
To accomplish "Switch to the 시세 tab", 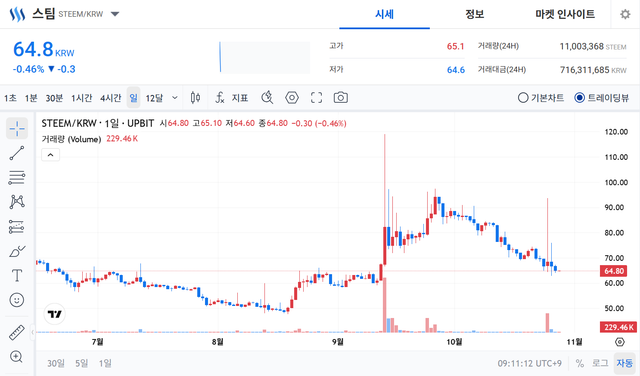I will [384, 14].
